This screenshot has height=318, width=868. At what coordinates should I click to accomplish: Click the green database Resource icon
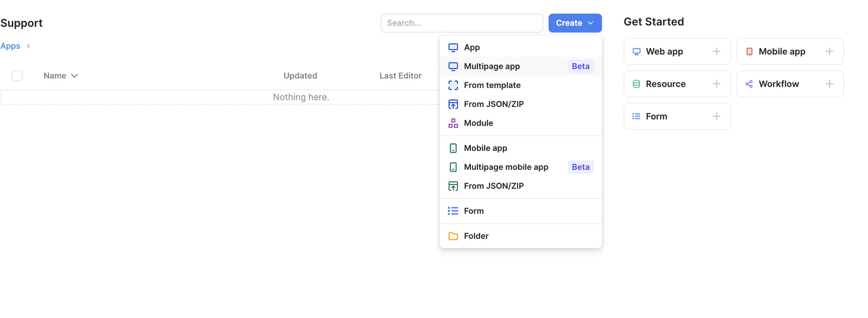point(636,84)
